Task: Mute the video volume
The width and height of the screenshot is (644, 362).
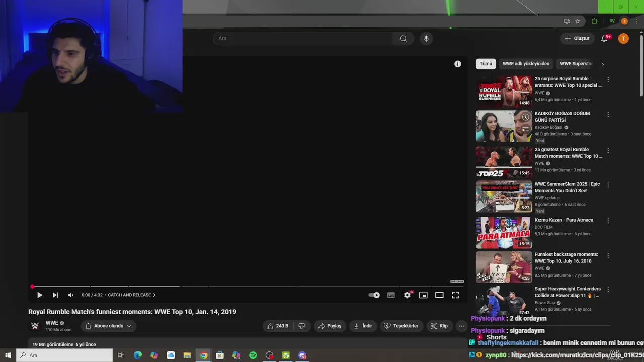Action: pos(70,295)
